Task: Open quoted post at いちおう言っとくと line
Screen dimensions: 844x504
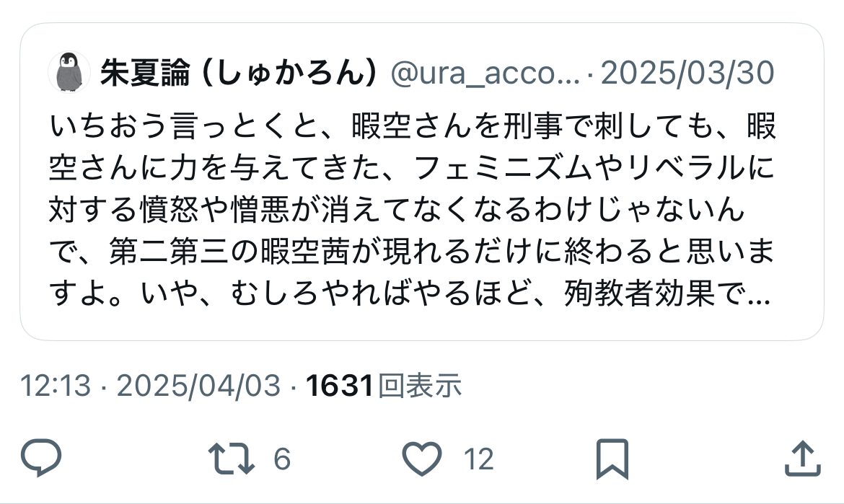Action: 413,126
